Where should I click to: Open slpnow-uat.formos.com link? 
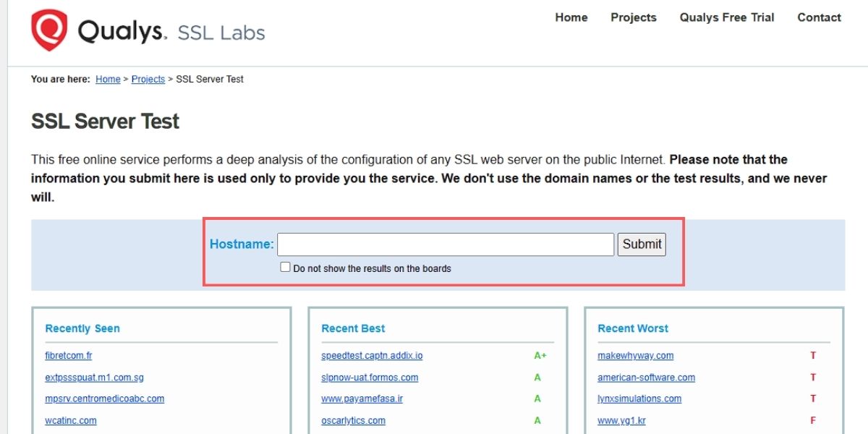tap(370, 378)
